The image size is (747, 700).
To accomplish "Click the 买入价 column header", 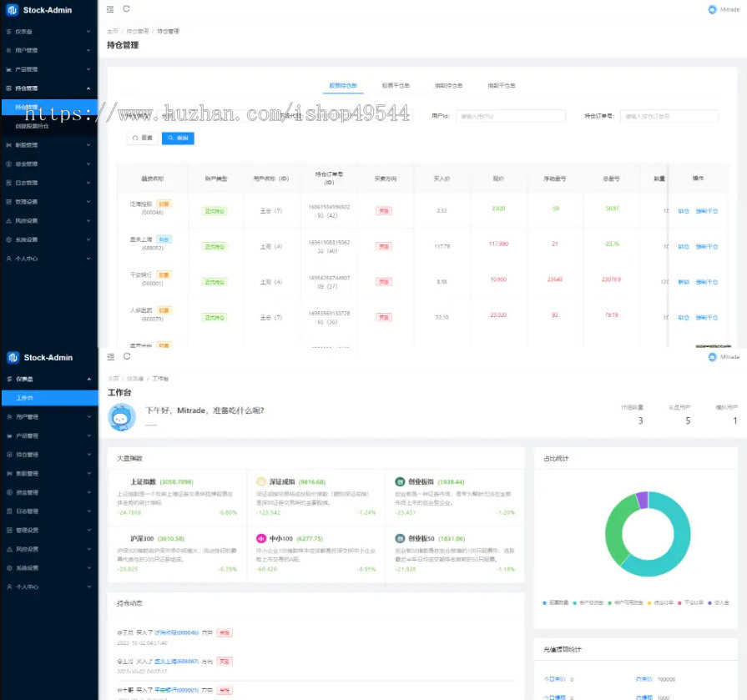I will pos(442,179).
